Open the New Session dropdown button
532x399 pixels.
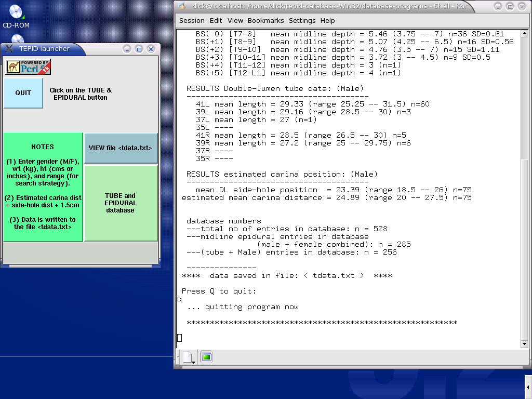click(188, 357)
